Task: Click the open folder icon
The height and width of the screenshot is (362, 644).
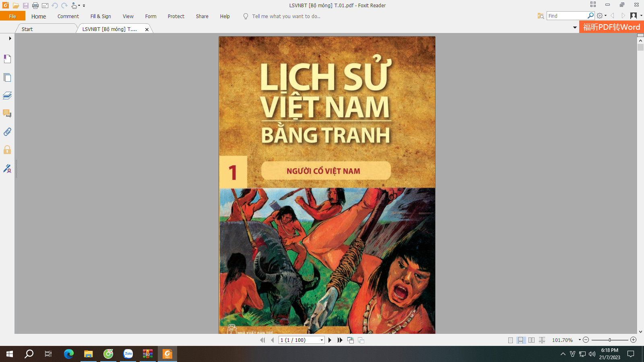Action: [x=16, y=6]
